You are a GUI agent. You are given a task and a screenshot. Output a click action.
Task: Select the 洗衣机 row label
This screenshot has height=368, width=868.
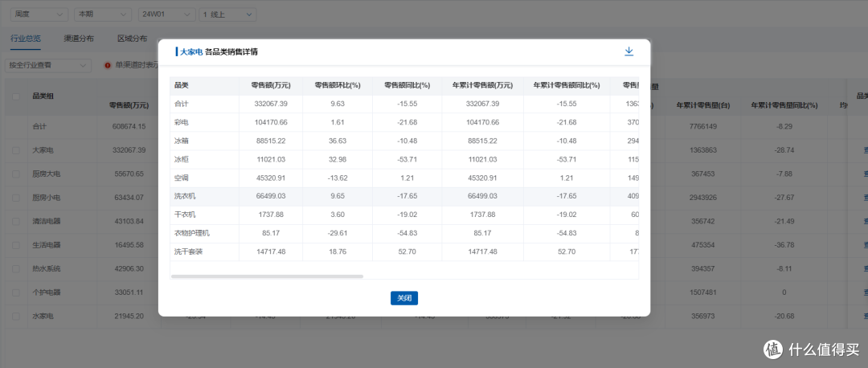click(x=185, y=196)
